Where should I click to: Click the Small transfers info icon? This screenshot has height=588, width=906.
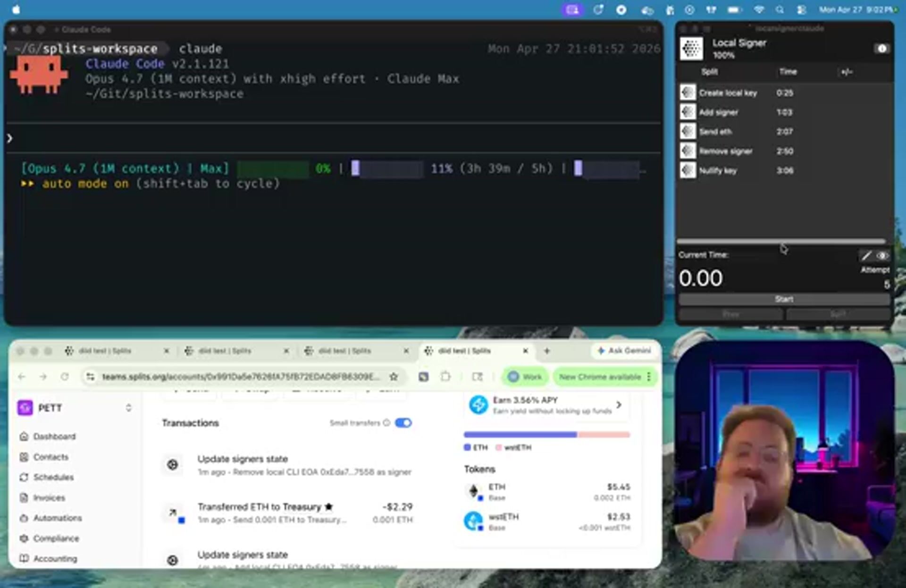(386, 423)
